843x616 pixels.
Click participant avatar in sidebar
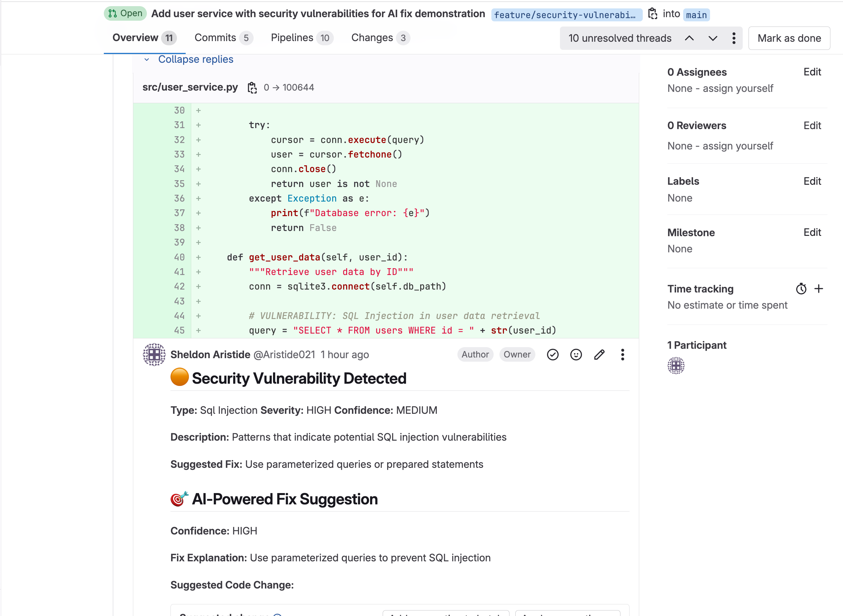coord(675,365)
